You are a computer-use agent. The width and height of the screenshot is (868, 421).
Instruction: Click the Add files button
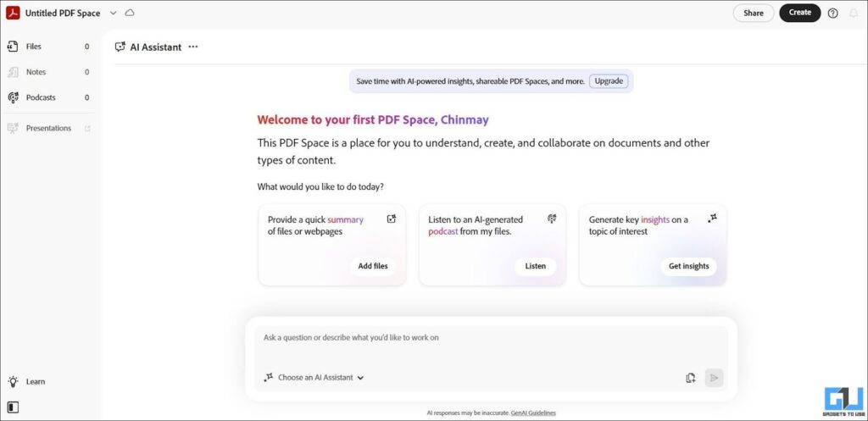(x=373, y=266)
